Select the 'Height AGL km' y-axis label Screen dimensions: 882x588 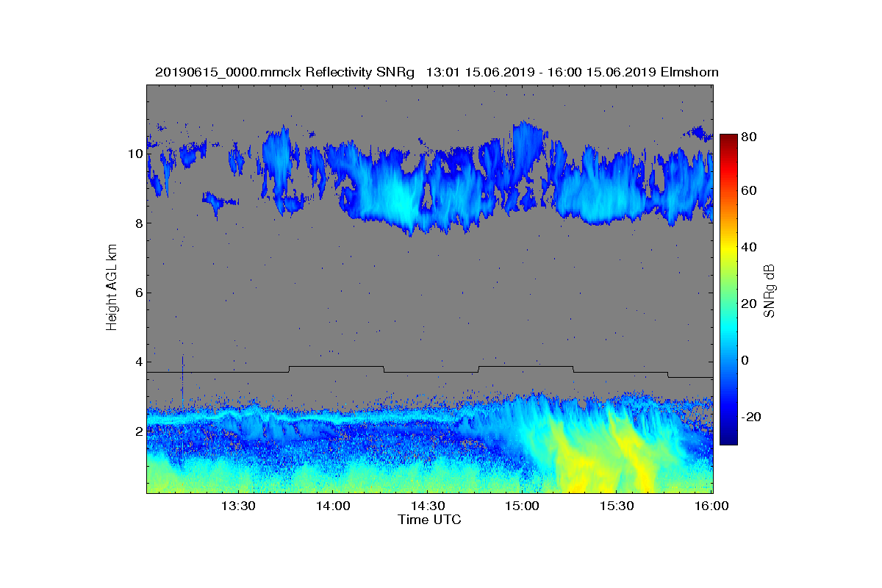112,288
